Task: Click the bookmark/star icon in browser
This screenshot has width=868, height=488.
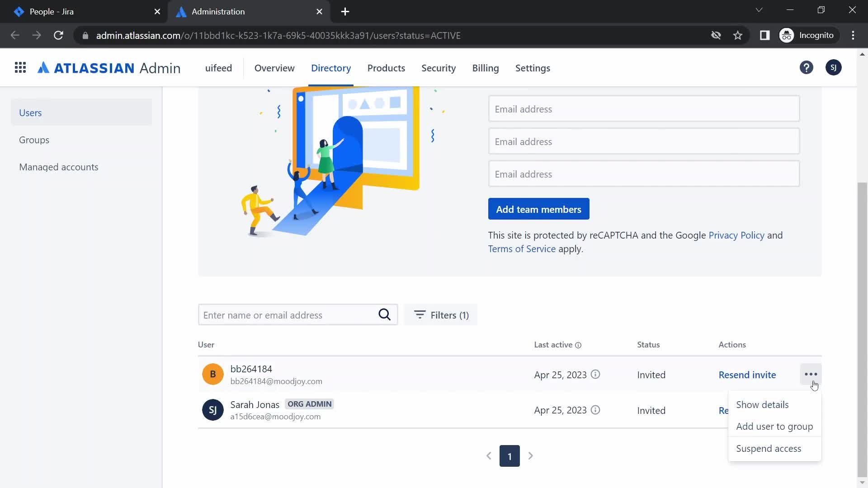Action: click(738, 36)
